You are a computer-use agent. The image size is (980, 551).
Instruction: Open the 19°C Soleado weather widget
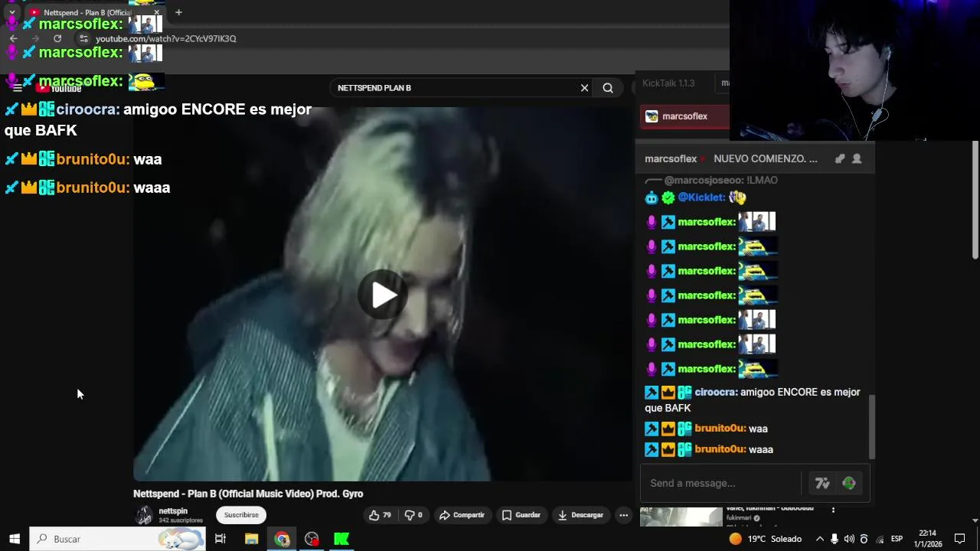pyautogui.click(x=765, y=539)
